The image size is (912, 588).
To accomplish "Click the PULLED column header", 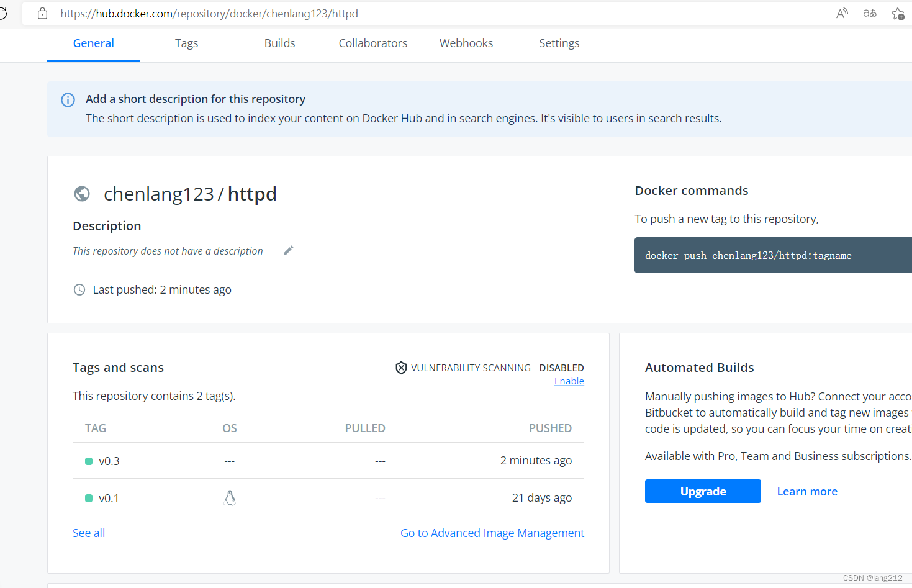I will coord(365,428).
